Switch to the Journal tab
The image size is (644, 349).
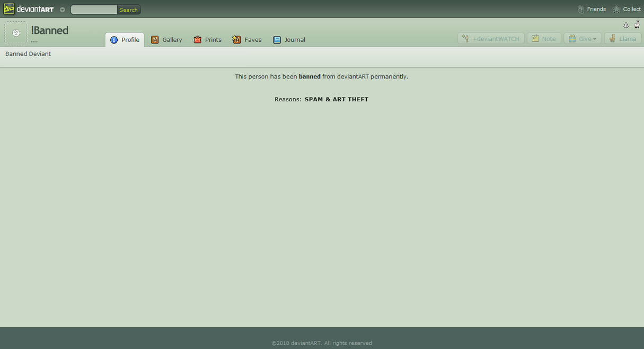click(289, 40)
